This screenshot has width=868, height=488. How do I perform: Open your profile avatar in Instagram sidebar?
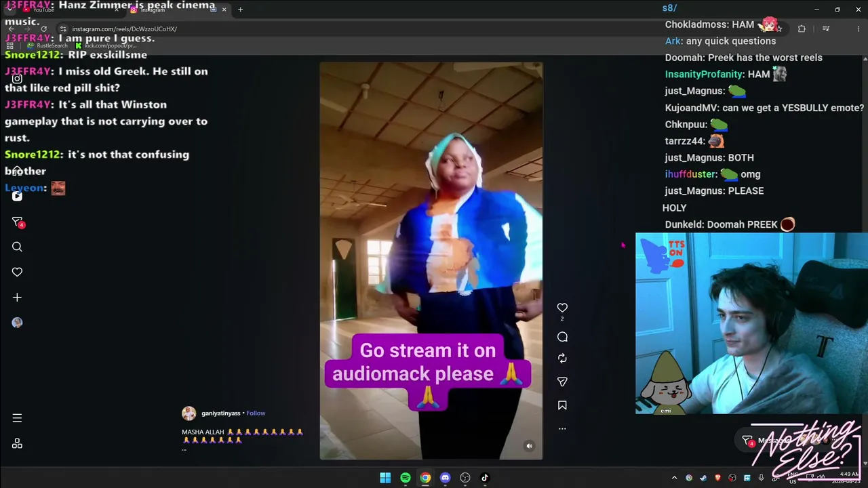tap(17, 323)
